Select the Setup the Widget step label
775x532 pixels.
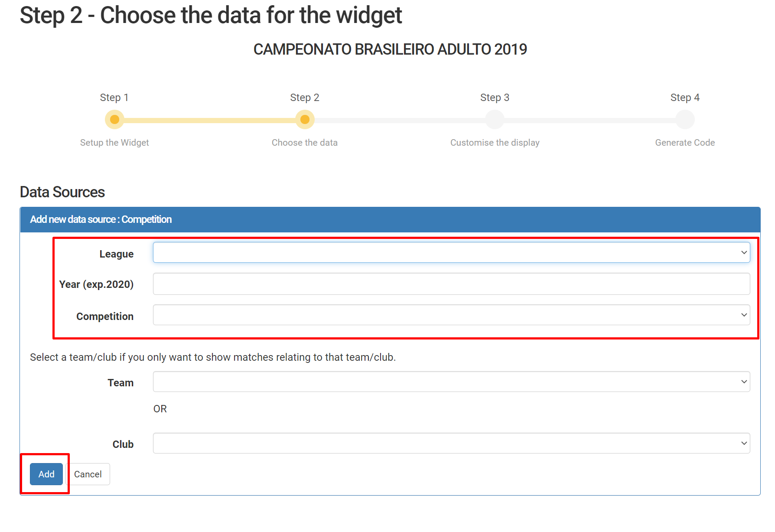[114, 143]
